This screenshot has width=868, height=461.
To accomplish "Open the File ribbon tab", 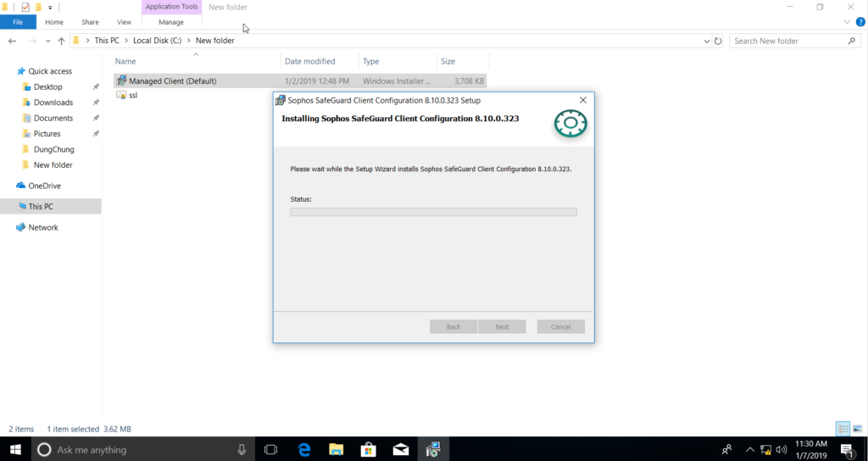I will 18,22.
